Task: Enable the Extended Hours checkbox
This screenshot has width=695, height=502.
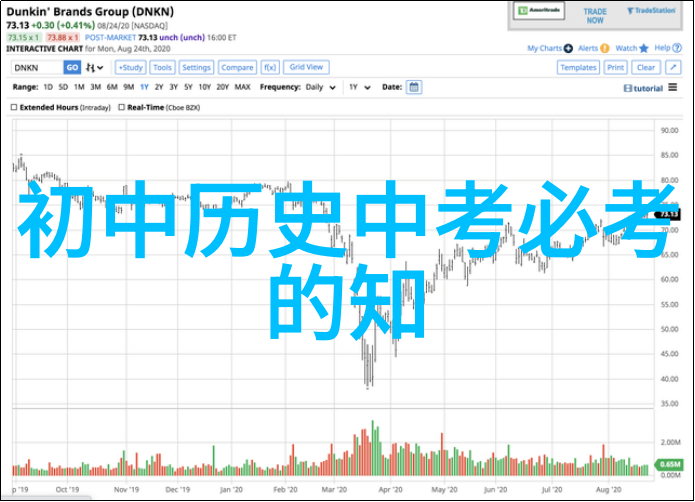Action: click(x=14, y=107)
